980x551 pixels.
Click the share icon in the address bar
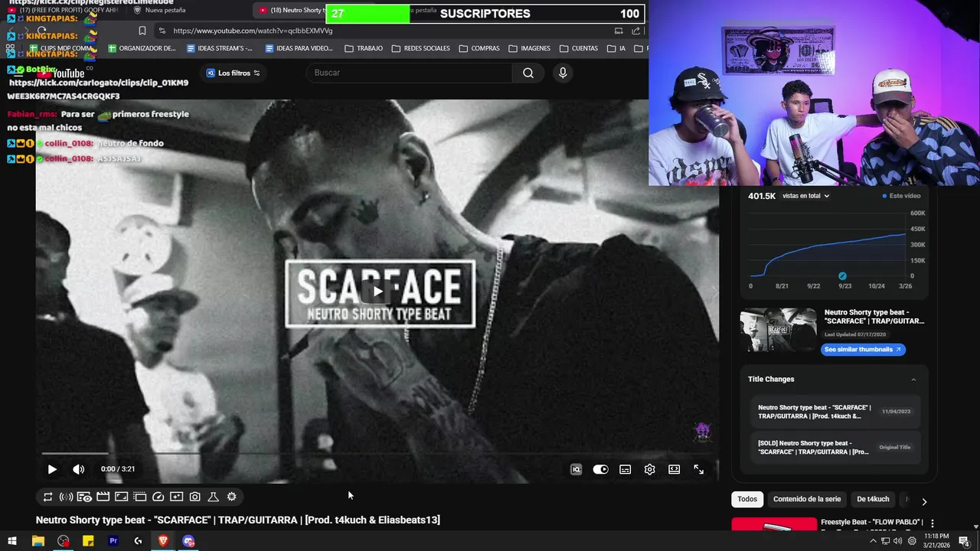point(636,31)
